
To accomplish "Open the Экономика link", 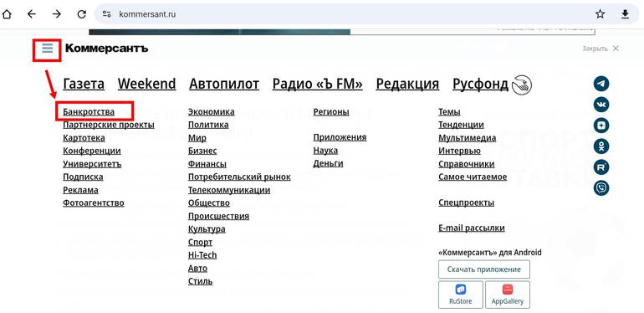I will tap(211, 112).
